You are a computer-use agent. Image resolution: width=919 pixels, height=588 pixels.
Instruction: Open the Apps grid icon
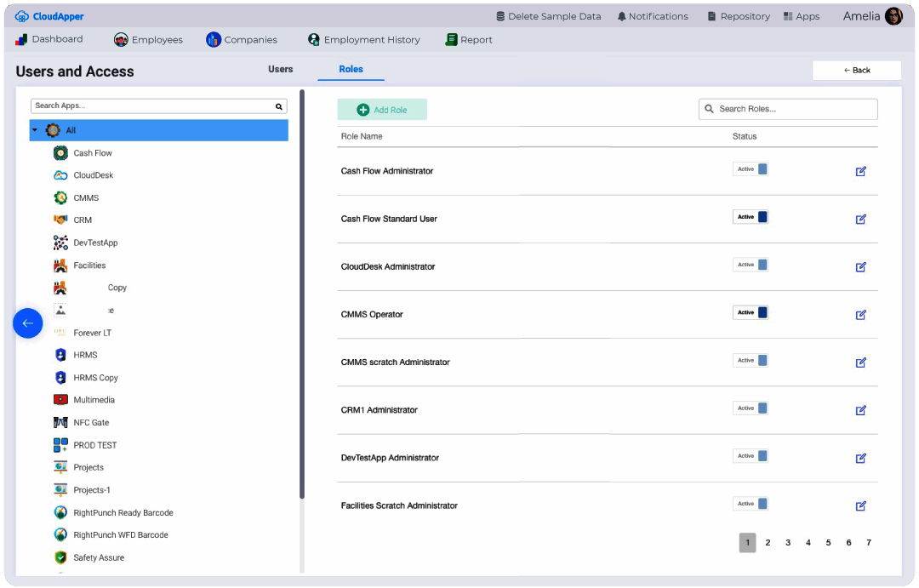(788, 16)
